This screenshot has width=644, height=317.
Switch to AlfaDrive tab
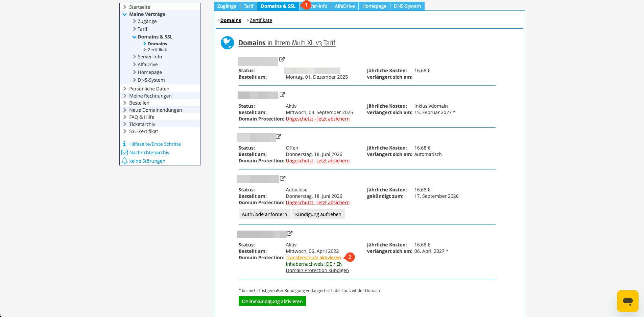pos(344,6)
